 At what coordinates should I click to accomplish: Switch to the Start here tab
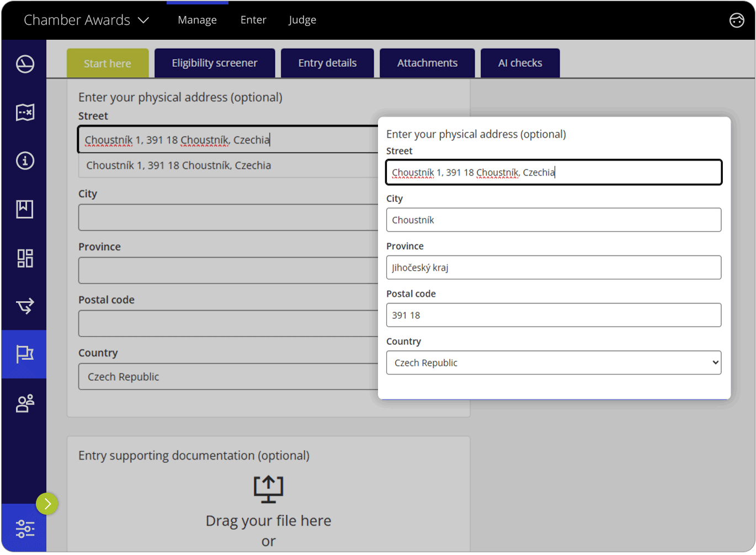(x=108, y=63)
